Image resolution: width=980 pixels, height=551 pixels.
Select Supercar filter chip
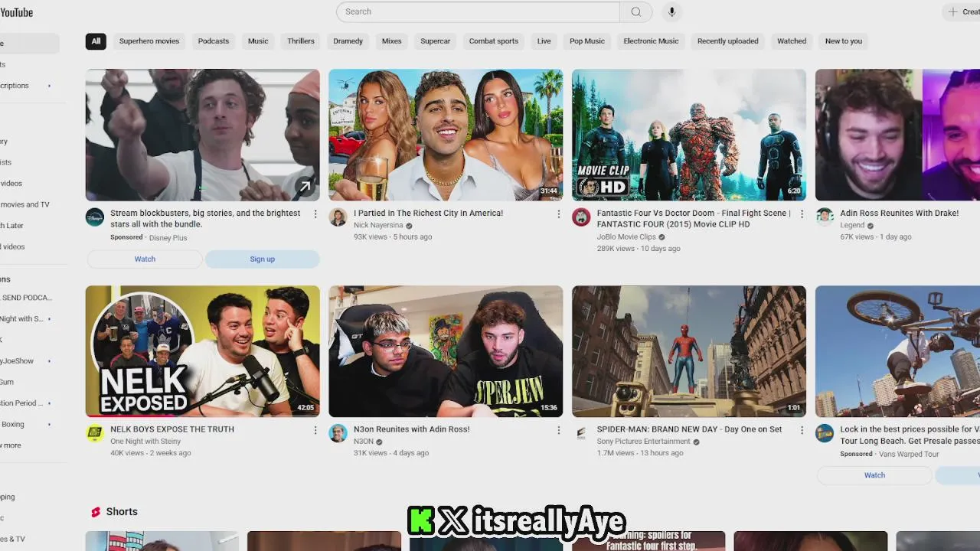point(436,41)
